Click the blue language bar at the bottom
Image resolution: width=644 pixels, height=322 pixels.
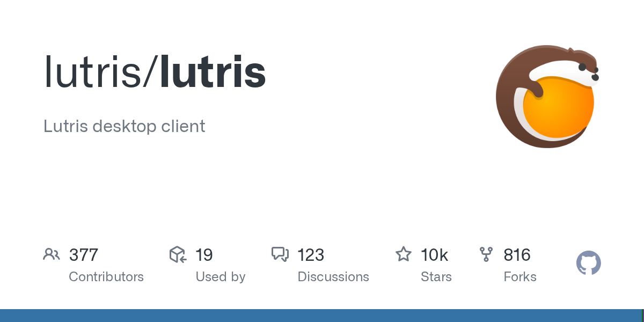322,316
